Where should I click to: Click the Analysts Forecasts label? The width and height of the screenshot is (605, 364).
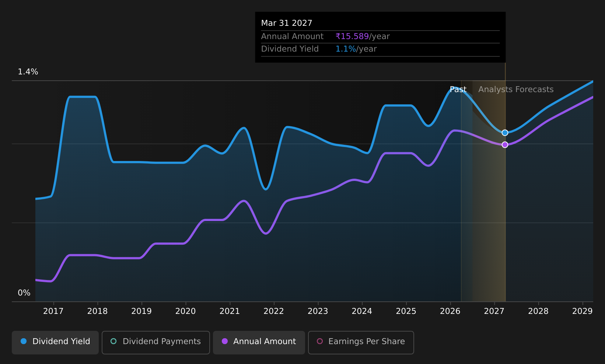[516, 90]
